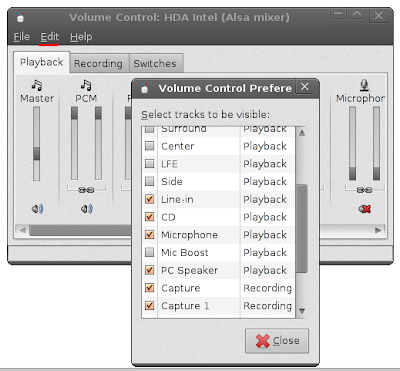Minimize the Volume Control main window

click(x=338, y=14)
